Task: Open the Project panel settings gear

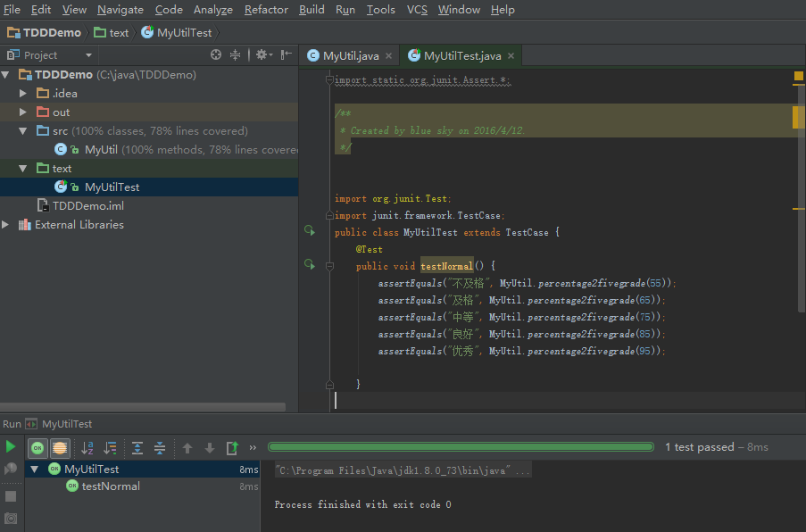Action: pyautogui.click(x=263, y=54)
